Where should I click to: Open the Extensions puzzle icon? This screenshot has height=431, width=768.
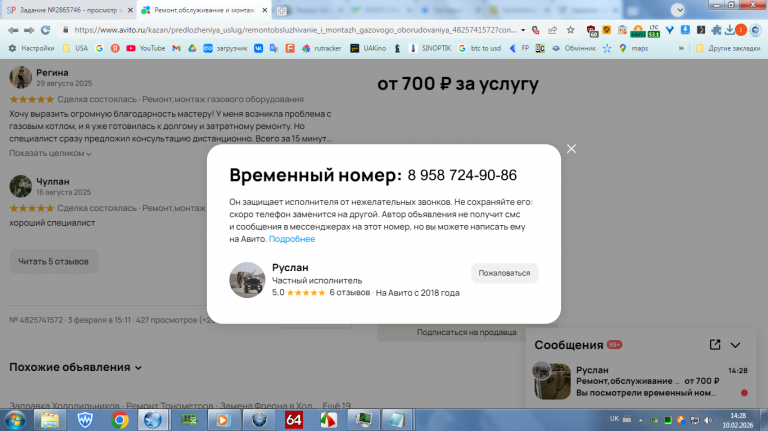pyautogui.click(x=716, y=30)
